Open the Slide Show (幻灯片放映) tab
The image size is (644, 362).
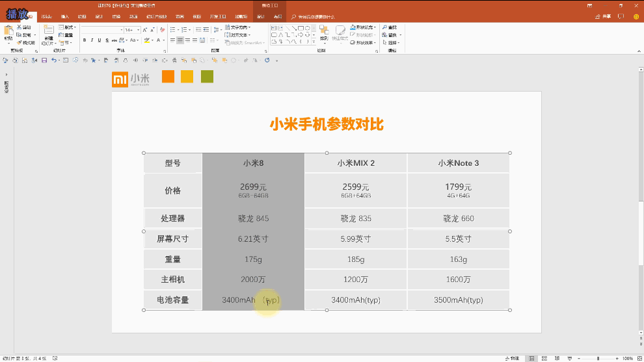coord(157,16)
